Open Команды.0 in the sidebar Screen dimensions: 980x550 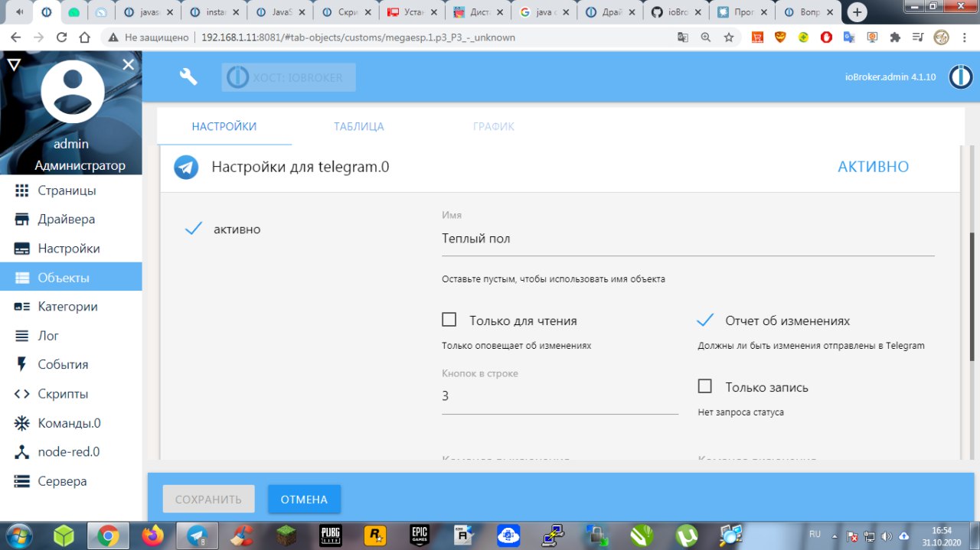pyautogui.click(x=71, y=423)
